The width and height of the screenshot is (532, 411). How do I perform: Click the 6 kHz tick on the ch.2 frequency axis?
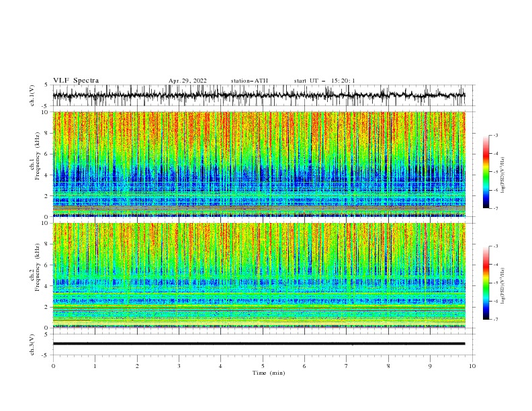click(x=47, y=265)
